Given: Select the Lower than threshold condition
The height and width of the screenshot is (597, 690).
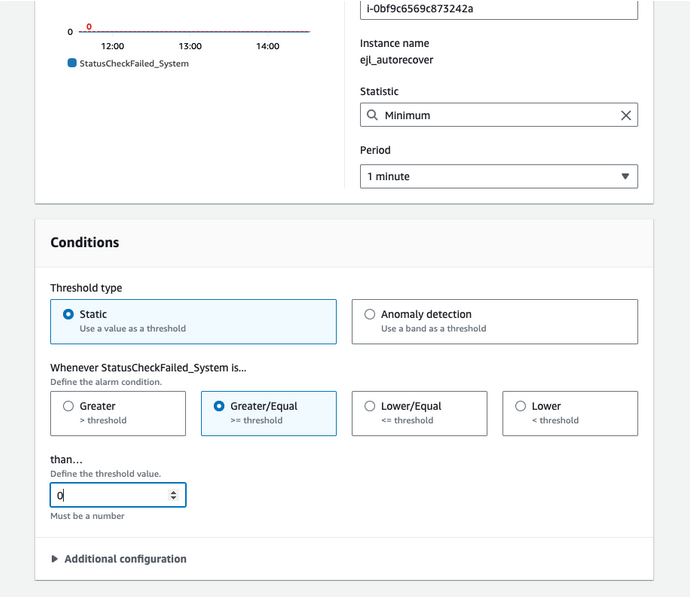Looking at the screenshot, I should (520, 406).
